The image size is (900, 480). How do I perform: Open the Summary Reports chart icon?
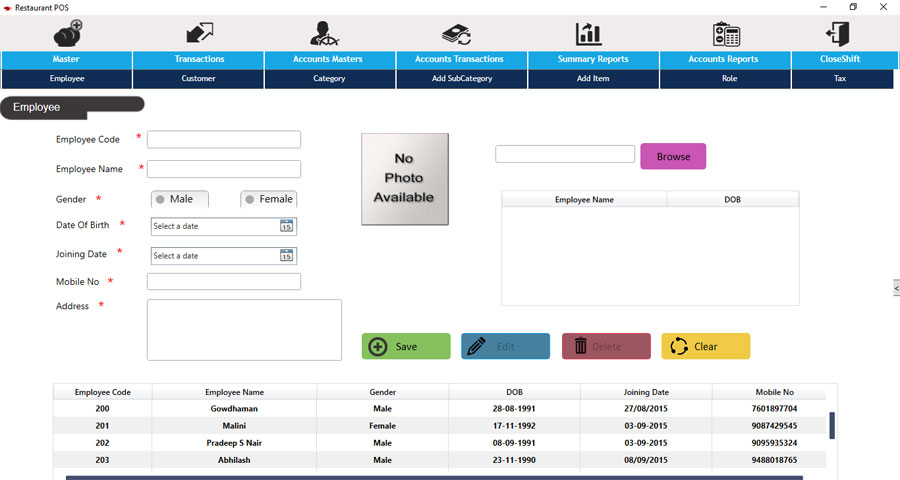tap(589, 34)
